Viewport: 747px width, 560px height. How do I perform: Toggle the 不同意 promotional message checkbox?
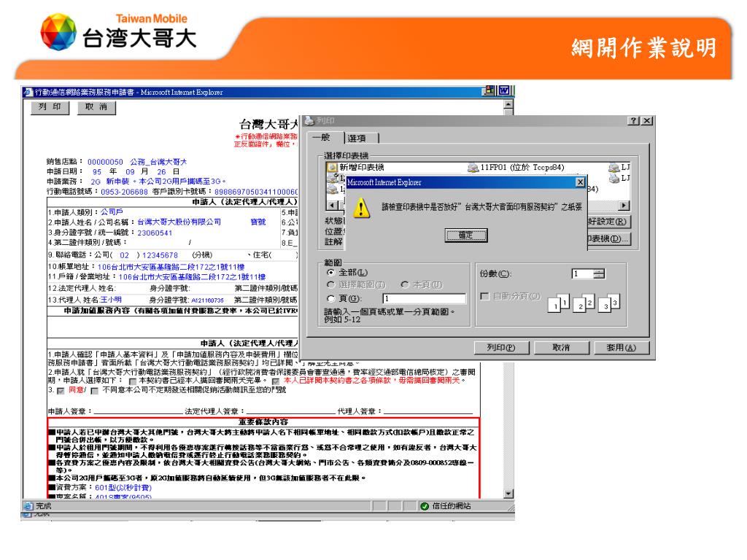[x=94, y=391]
